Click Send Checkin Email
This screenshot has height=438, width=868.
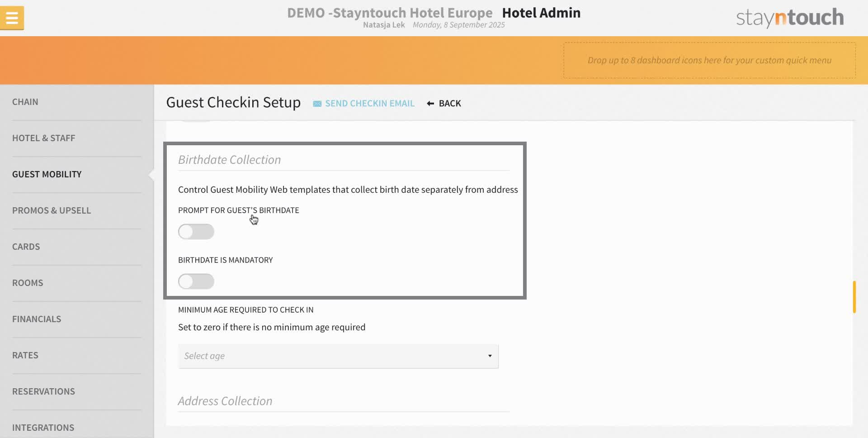(370, 103)
